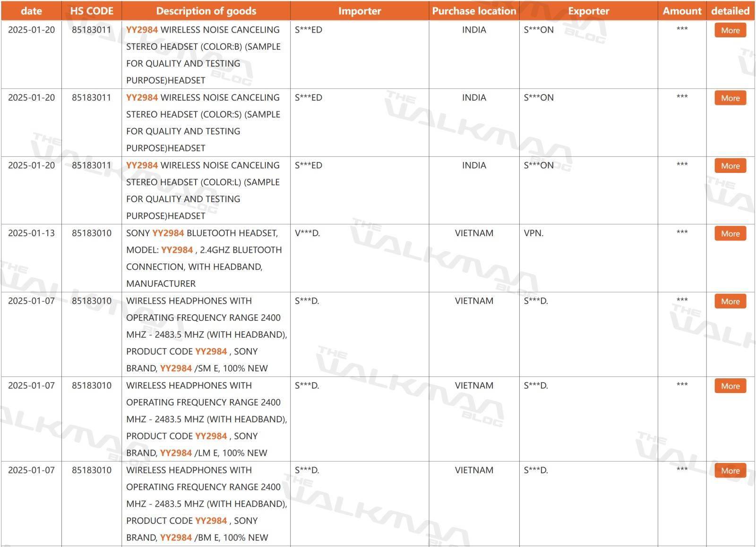The height and width of the screenshot is (547, 756).
Task: Select INDIA in COLOR:B headset row
Action: coord(474,30)
